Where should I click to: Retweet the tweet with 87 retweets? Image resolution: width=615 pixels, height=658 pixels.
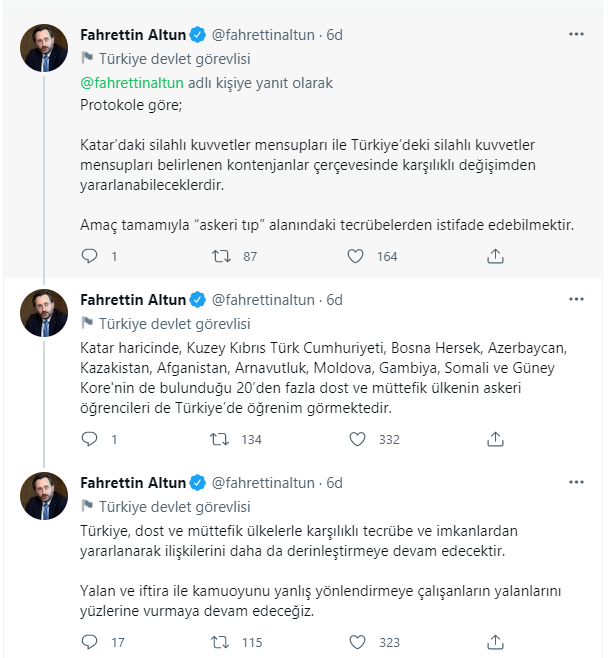pyautogui.click(x=221, y=256)
